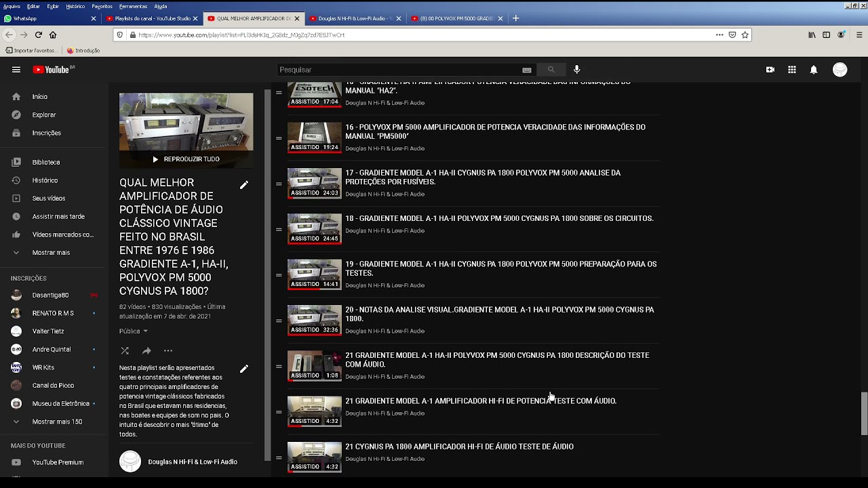Click the create video camera icon

[770, 70]
